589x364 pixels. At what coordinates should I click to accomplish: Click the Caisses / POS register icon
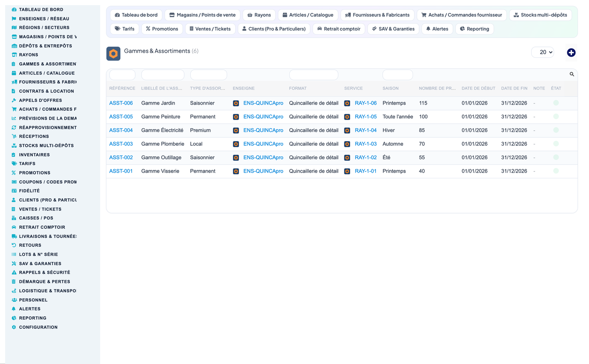[14, 218]
